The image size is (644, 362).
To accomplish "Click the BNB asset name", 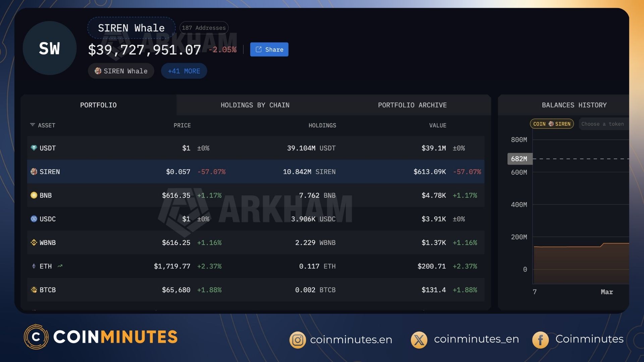I will (x=46, y=195).
